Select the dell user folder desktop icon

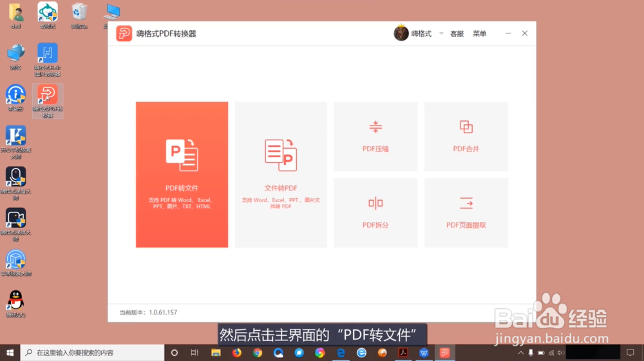pyautogui.click(x=15, y=16)
